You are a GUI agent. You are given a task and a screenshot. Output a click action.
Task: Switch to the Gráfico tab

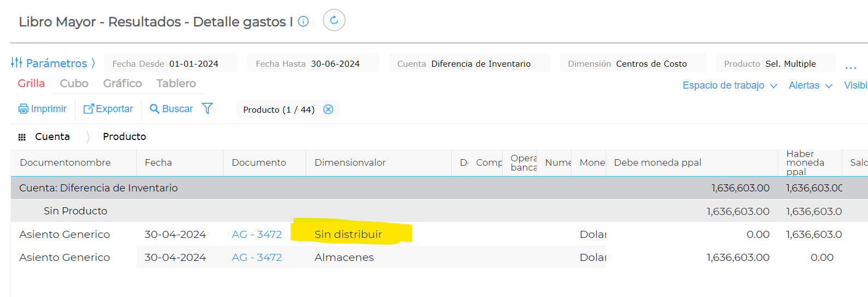(x=123, y=83)
